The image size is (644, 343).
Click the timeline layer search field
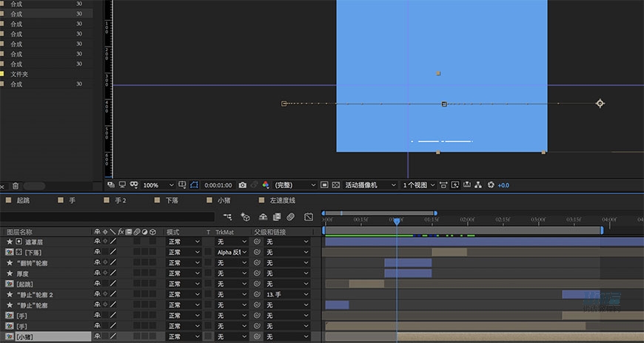tap(107, 217)
